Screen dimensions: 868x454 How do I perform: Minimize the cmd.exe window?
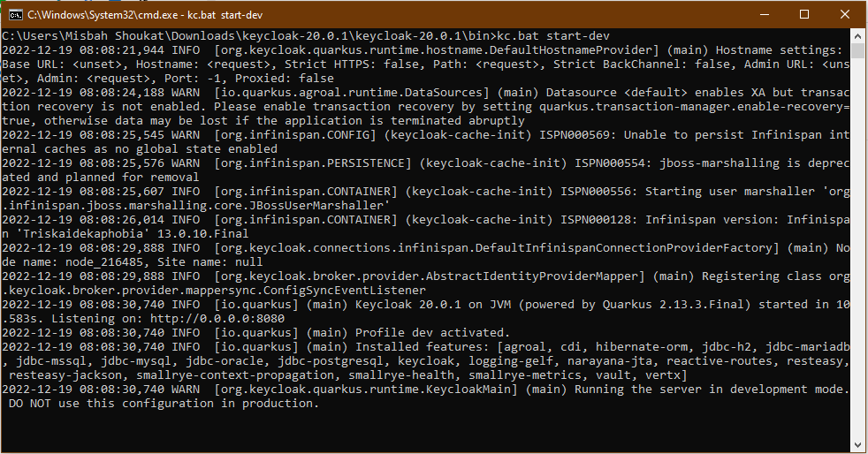(x=765, y=14)
